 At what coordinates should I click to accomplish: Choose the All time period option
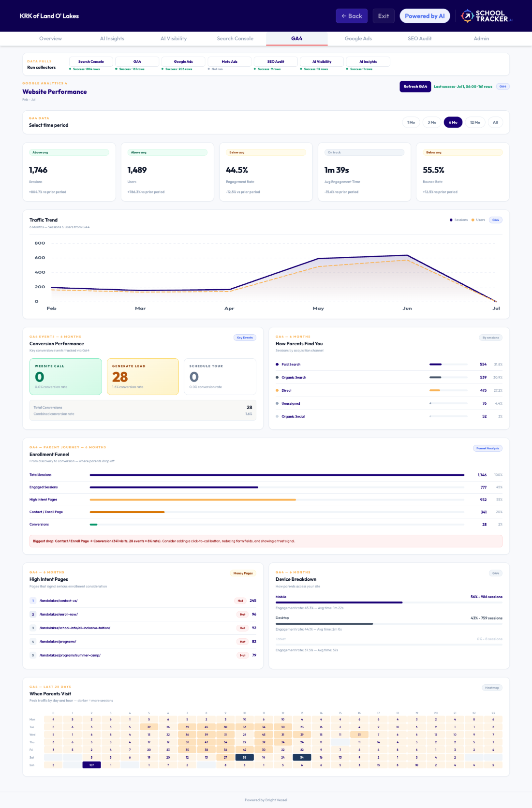click(495, 122)
